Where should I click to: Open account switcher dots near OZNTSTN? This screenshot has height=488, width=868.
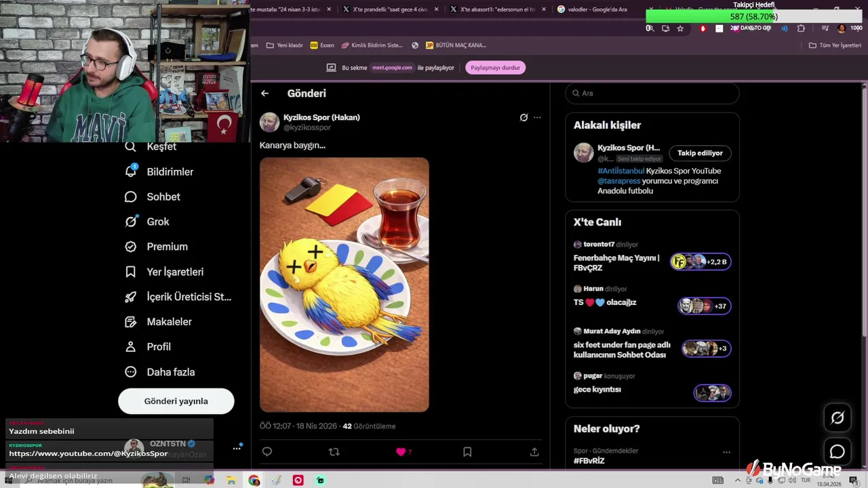[237, 448]
